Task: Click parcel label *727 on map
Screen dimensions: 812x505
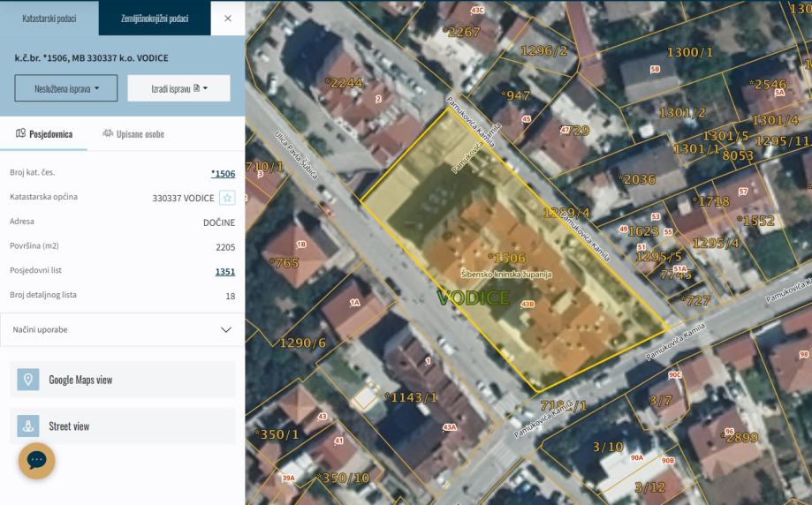Action: (695, 301)
